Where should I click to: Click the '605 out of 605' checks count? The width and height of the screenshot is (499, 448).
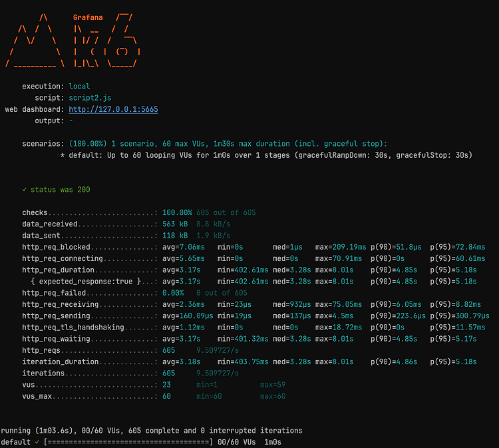pos(226,213)
